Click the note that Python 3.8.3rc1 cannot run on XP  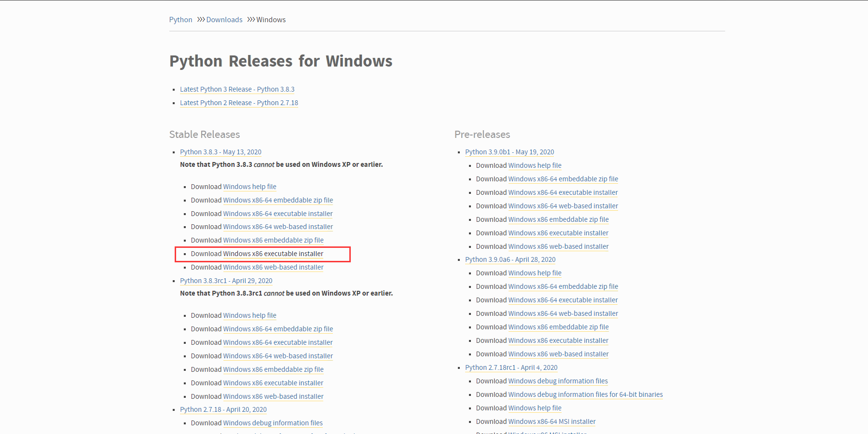[287, 293]
